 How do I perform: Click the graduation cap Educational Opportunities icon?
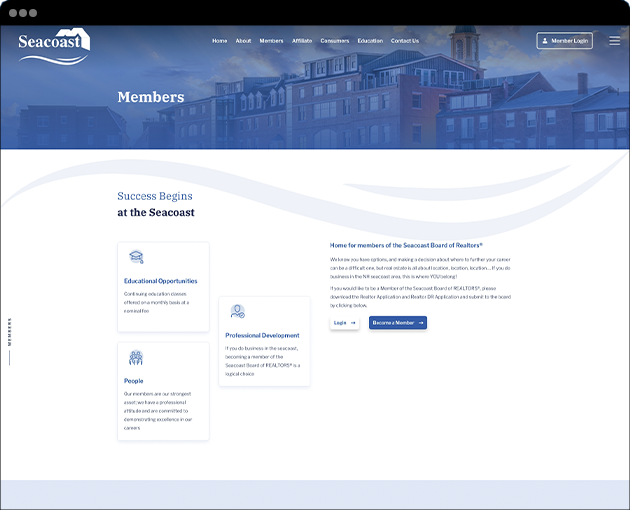point(136,257)
